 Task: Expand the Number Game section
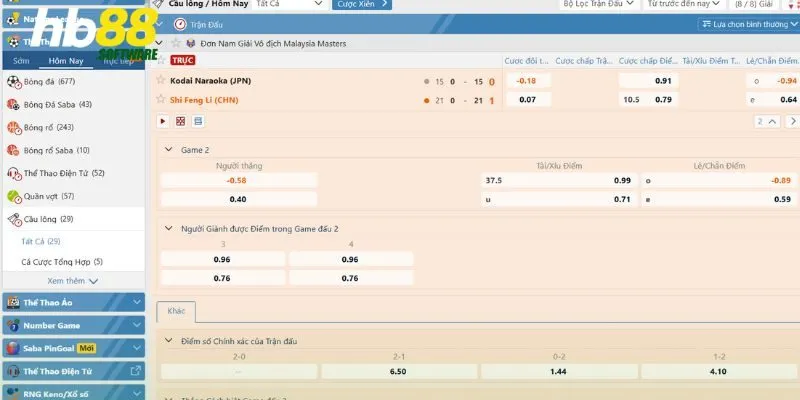[72, 325]
